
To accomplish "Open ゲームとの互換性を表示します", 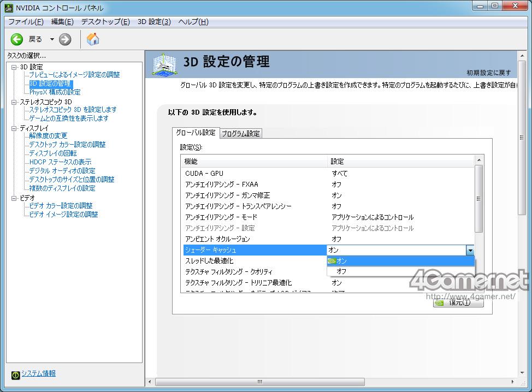I will [x=68, y=118].
